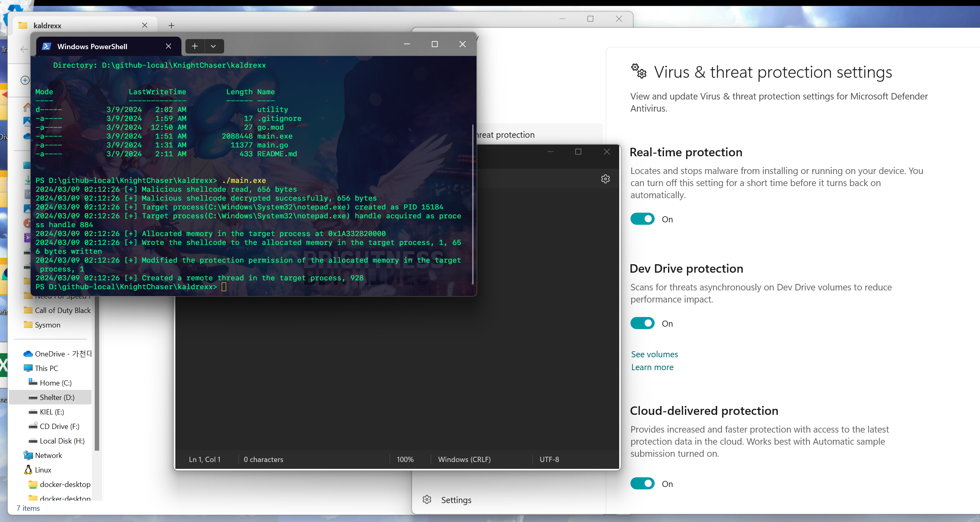Click the Linux penguin icon in the navigation tree
Viewport: 980px width, 522px height.
click(28, 470)
